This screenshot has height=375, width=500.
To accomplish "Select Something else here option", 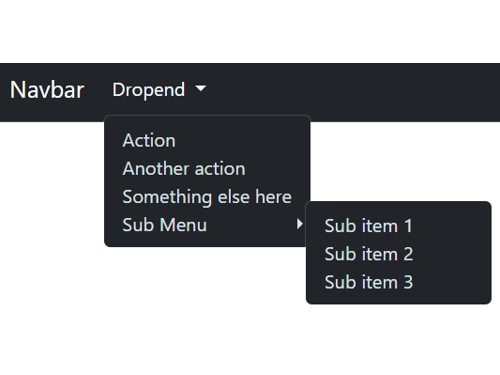I will tap(207, 197).
